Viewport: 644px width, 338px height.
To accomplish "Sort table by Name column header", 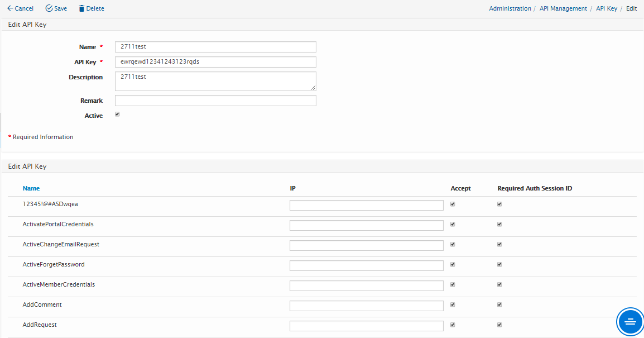I will (x=31, y=188).
